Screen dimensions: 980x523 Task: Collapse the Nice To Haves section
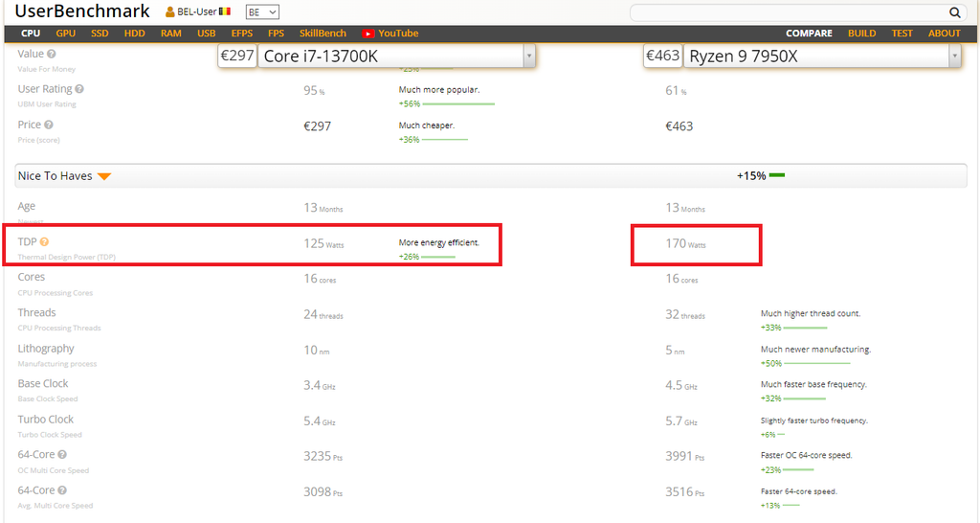[104, 176]
